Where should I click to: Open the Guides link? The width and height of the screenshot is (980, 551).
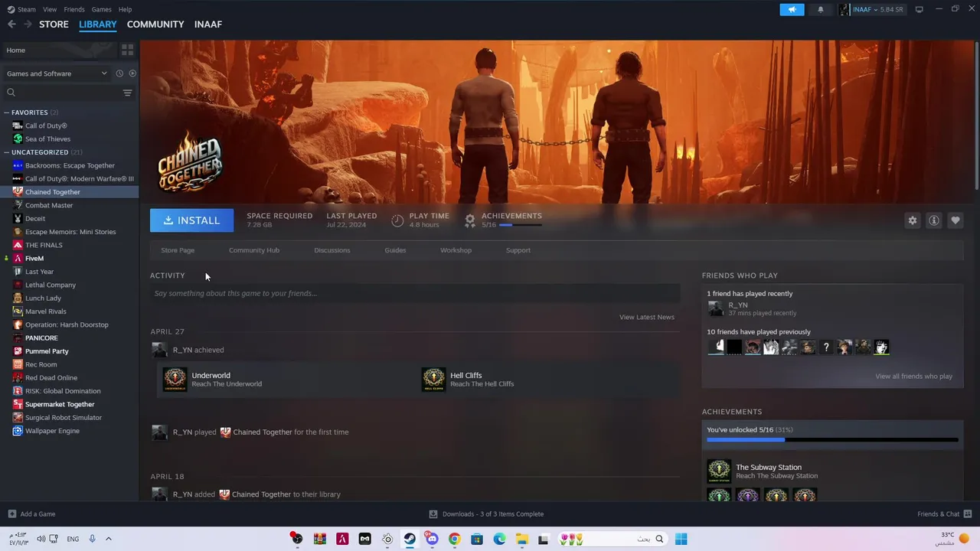point(395,250)
